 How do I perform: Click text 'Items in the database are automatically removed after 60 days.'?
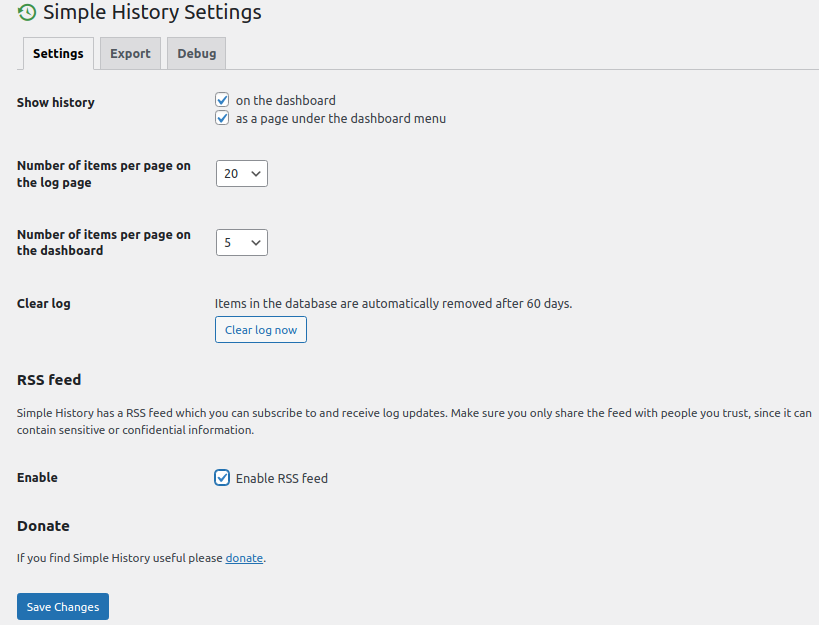coord(393,303)
